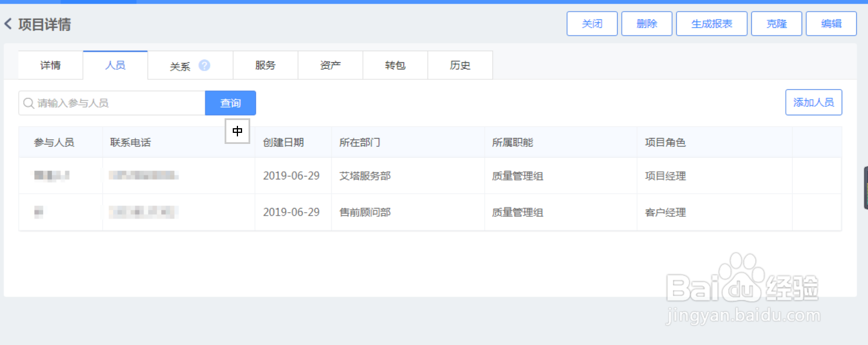Image resolution: width=868 pixels, height=345 pixels.
Task: Click the search magnifier in the personnel search box
Action: pos(28,103)
